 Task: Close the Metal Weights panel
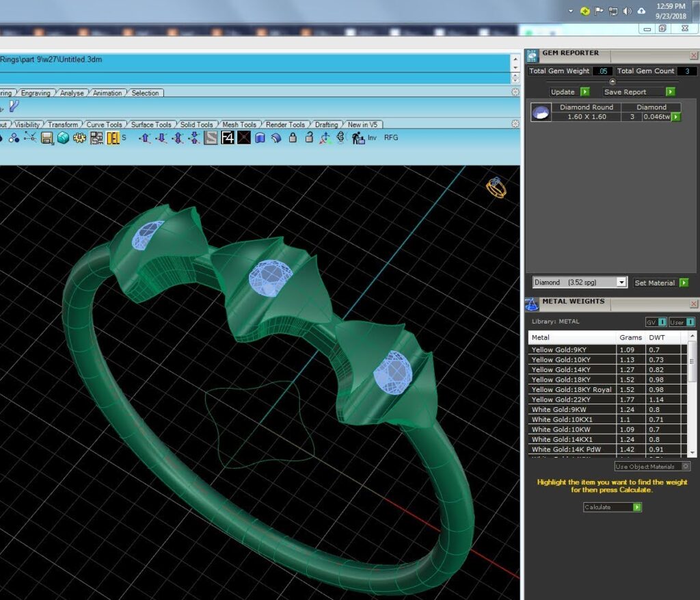(694, 304)
